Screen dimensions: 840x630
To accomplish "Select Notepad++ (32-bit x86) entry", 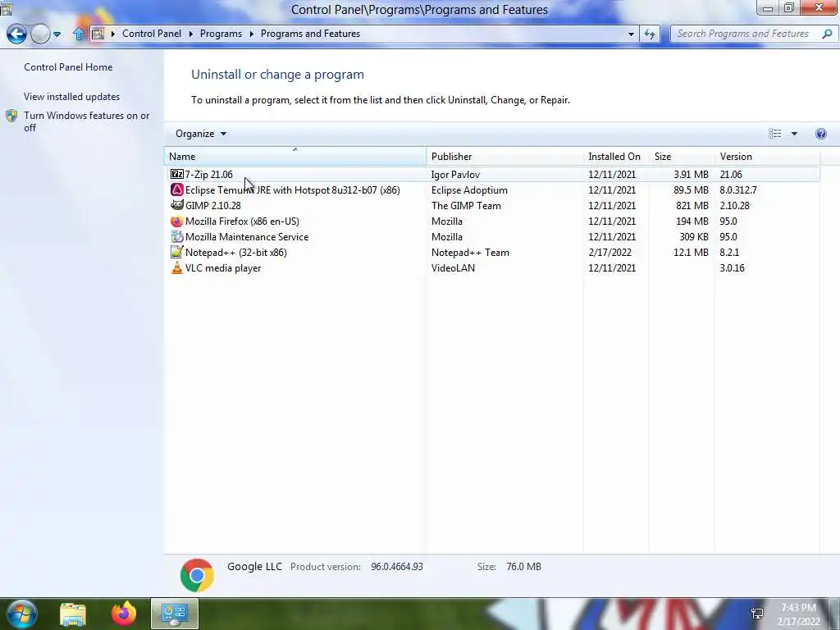I will pyautogui.click(x=492, y=253).
